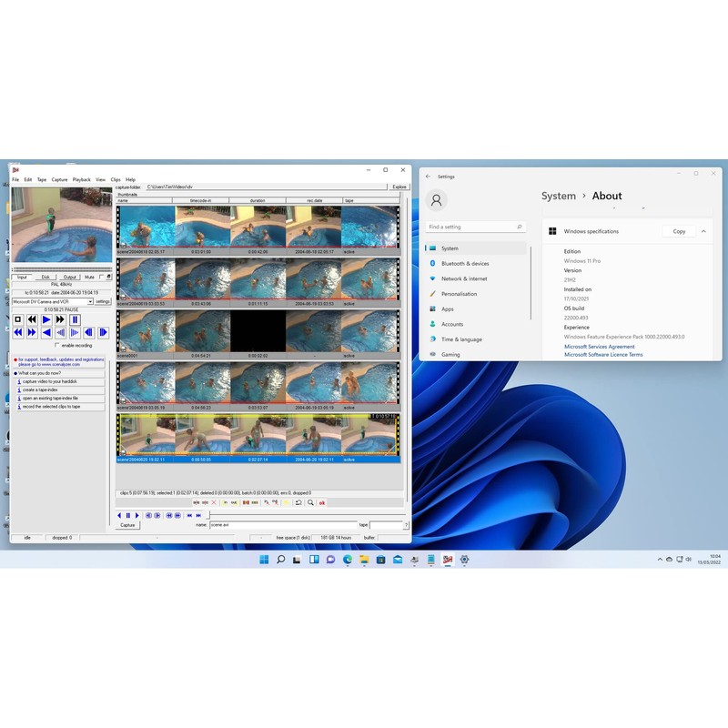
Task: Switch to the Disk tab
Action: [45, 277]
